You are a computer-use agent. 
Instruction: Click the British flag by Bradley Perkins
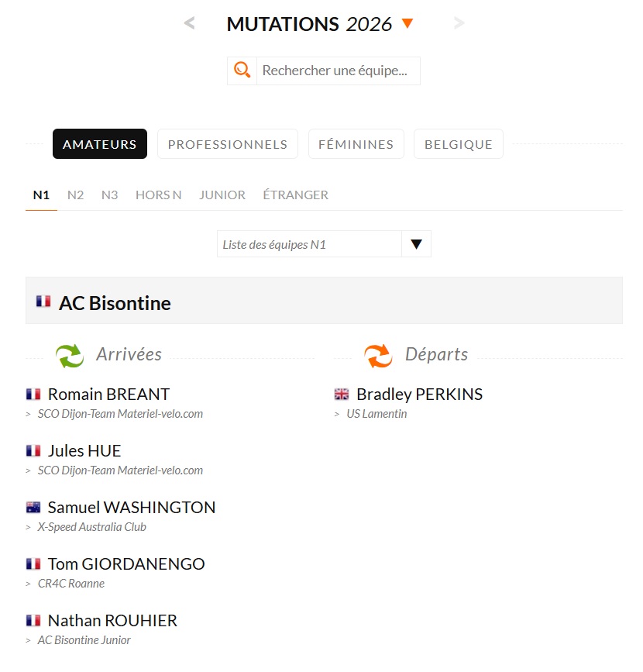click(x=342, y=395)
